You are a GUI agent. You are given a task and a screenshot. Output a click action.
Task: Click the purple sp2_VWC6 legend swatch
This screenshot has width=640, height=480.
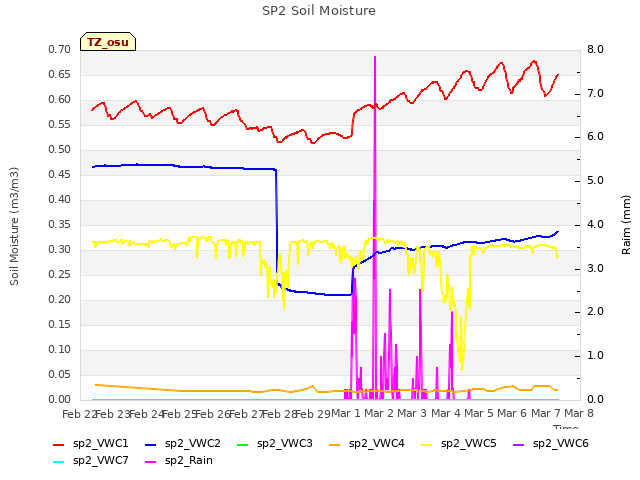[x=519, y=444]
